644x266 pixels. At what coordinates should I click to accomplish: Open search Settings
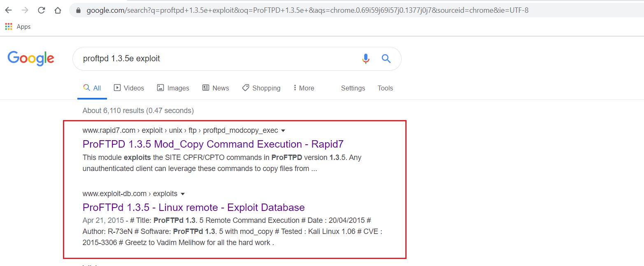coord(353,88)
